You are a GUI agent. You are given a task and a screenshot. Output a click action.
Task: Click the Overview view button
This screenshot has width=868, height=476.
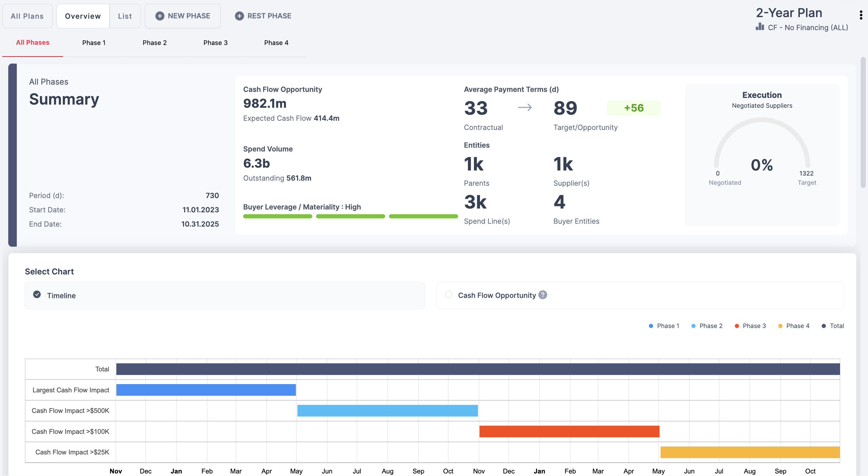coord(83,16)
